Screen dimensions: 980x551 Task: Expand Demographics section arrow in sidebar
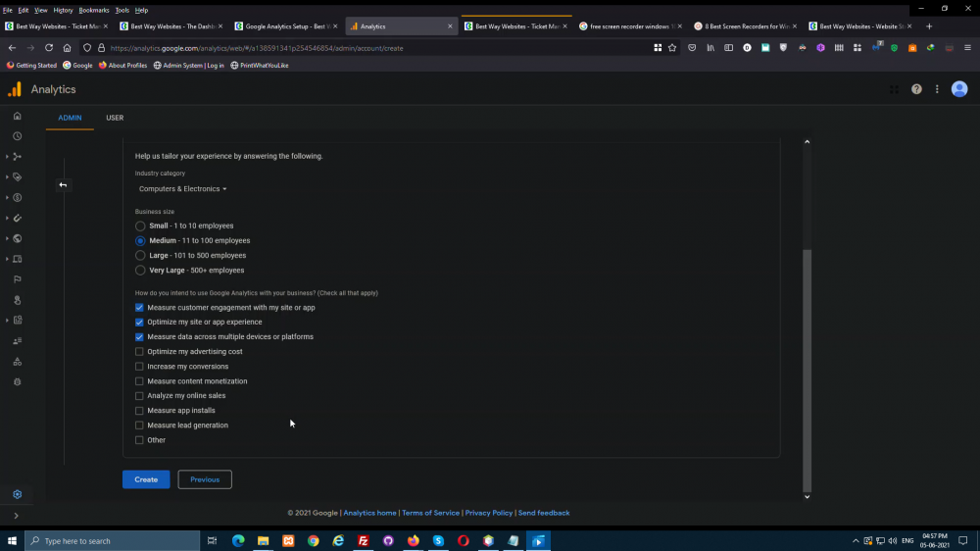7,238
